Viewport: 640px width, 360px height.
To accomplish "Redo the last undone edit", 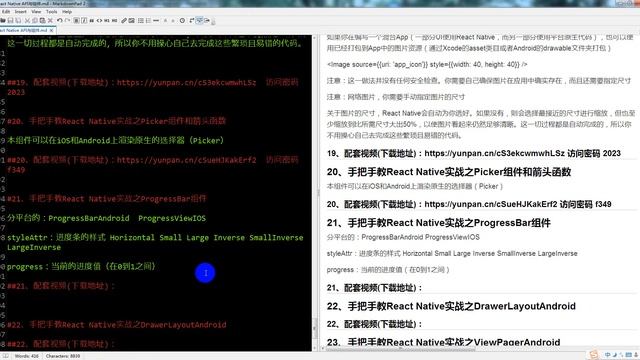I will 68,20.
